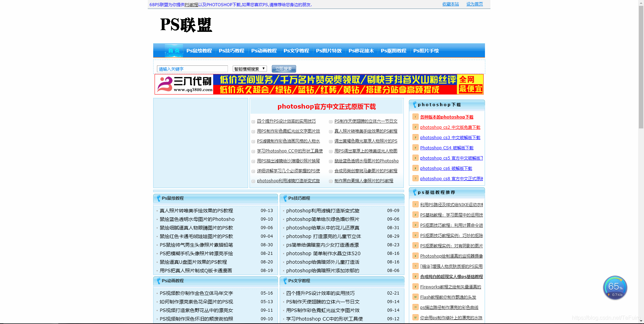
Task: Open PS视频制作深色怀旧的颓废街拍照 article
Action: pyautogui.click(x=196, y=319)
